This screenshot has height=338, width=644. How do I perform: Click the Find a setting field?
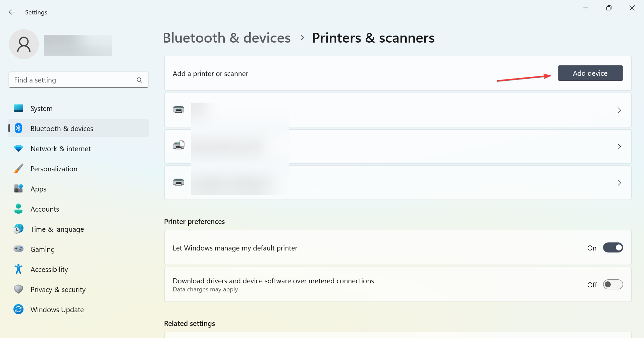78,80
